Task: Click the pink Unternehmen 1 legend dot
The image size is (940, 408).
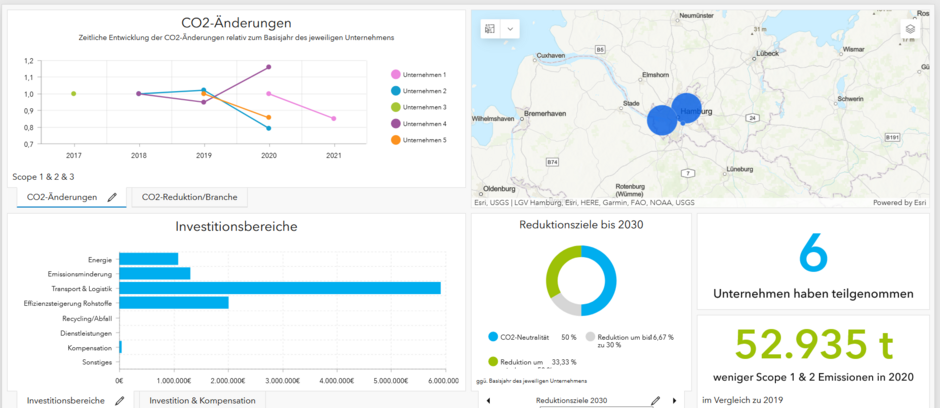Action: pyautogui.click(x=395, y=74)
